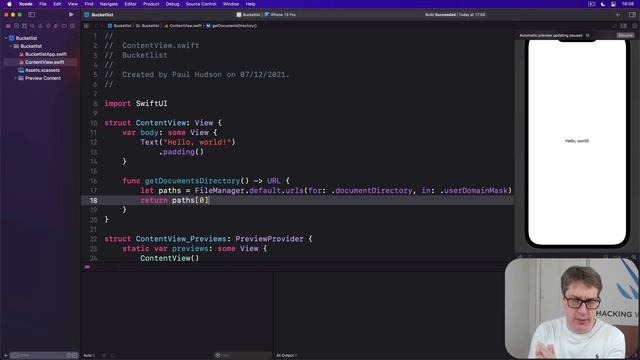Open the related items grid icon
640x360 pixels.
[x=86, y=26]
